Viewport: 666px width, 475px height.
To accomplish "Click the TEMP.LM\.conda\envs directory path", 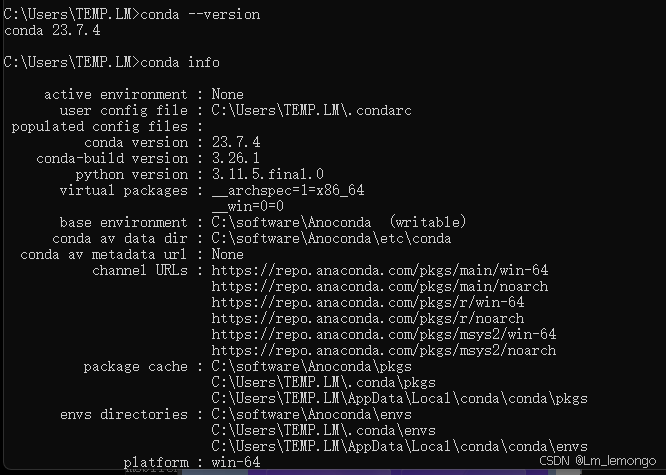I will (323, 430).
